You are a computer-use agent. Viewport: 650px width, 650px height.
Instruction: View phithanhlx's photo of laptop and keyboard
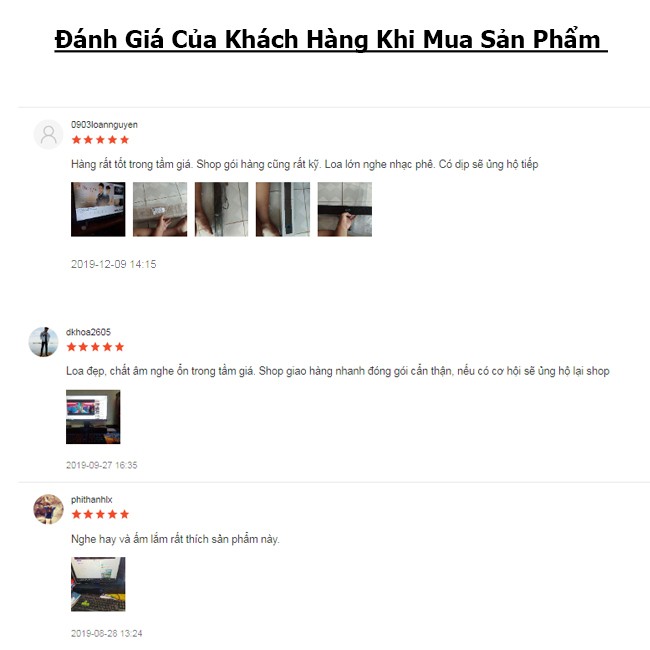click(x=98, y=584)
